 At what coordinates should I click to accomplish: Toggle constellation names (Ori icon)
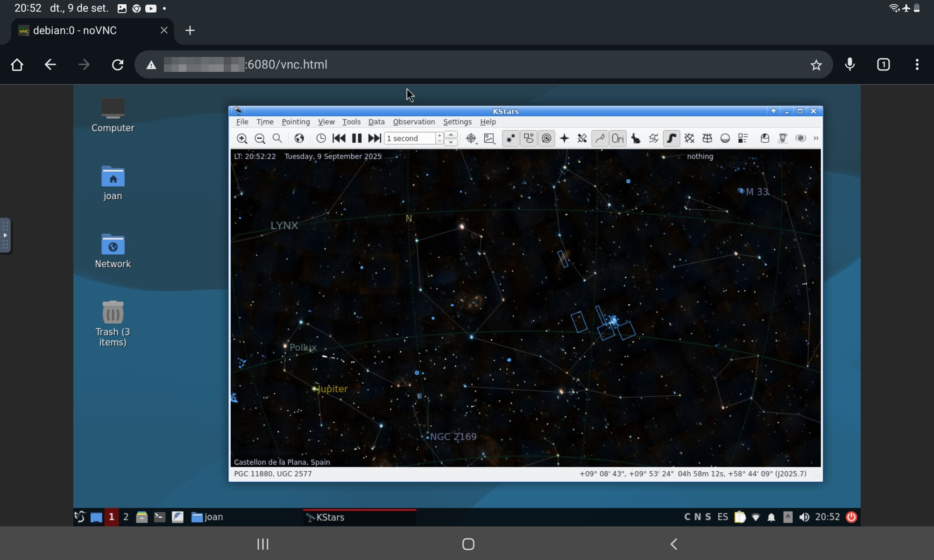point(618,138)
